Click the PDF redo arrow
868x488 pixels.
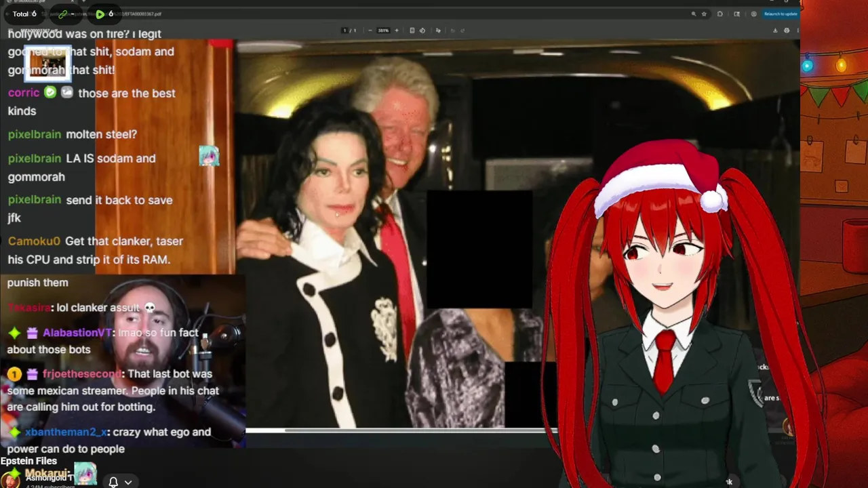(x=462, y=30)
